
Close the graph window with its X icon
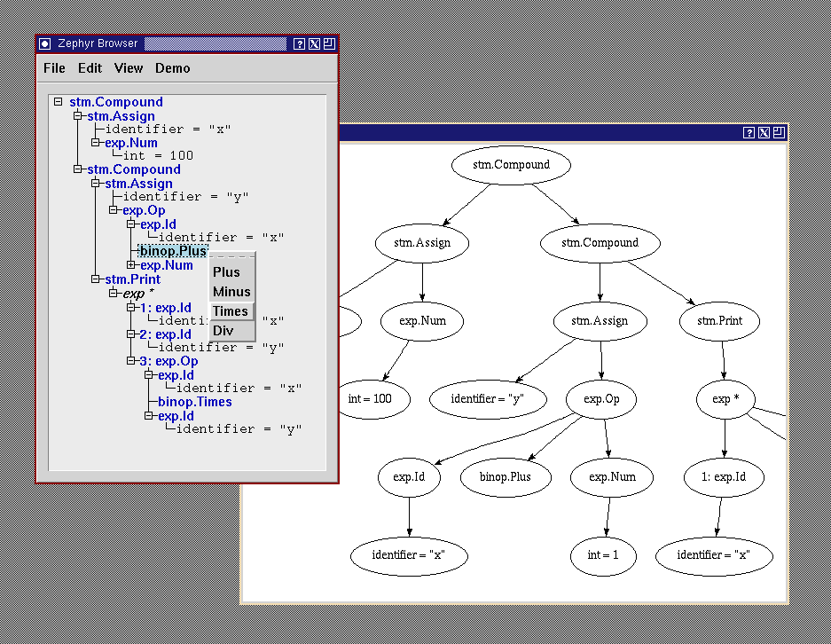click(x=764, y=133)
